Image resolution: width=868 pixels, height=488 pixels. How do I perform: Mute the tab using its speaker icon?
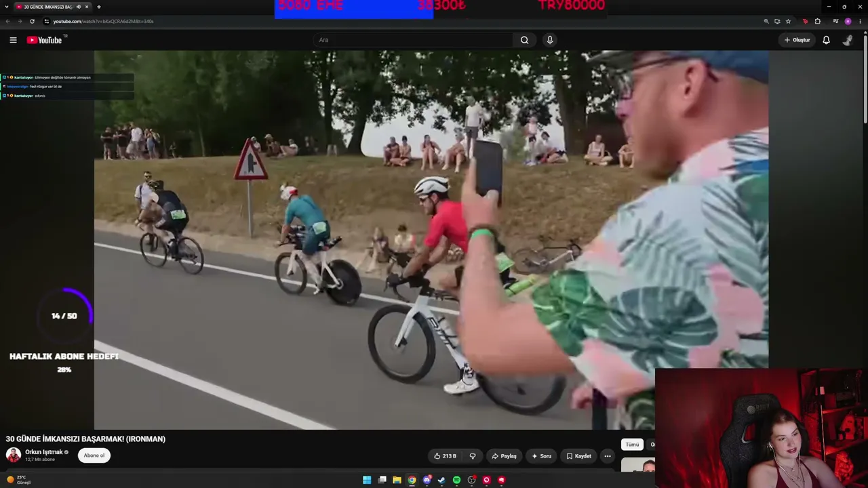coord(78,7)
